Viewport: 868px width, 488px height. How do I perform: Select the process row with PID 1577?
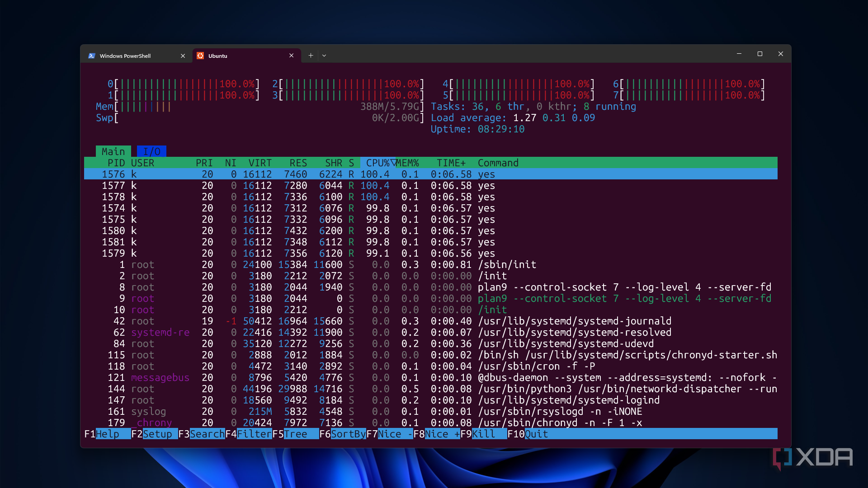pos(430,185)
